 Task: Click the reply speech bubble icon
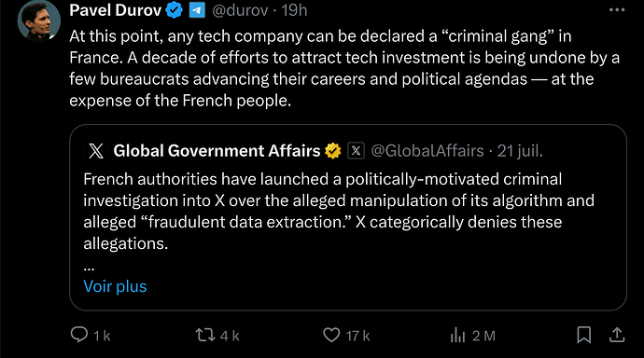tap(78, 335)
